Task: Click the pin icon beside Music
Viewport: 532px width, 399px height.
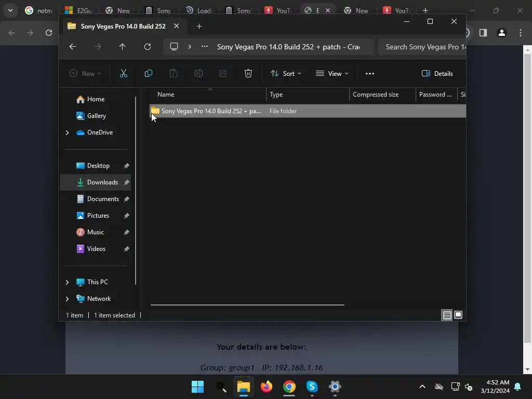Action: (127, 232)
